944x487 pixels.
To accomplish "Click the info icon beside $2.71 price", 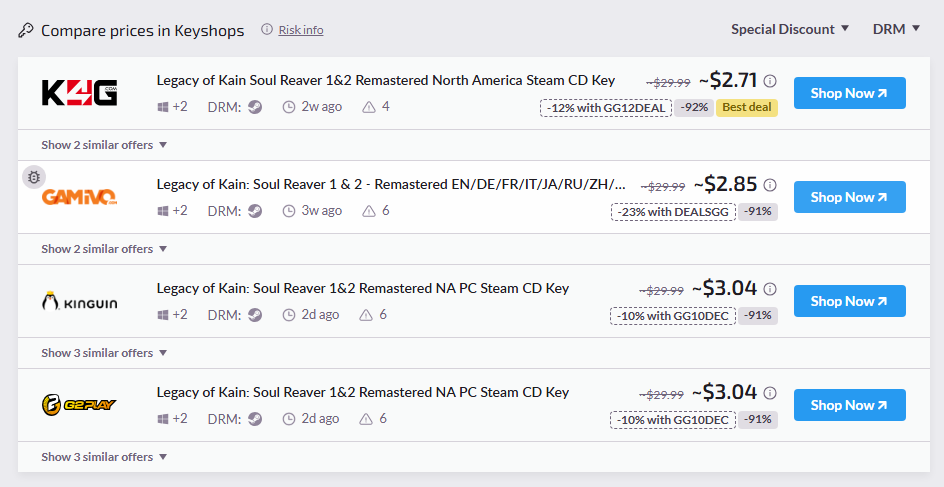I will pos(769,81).
